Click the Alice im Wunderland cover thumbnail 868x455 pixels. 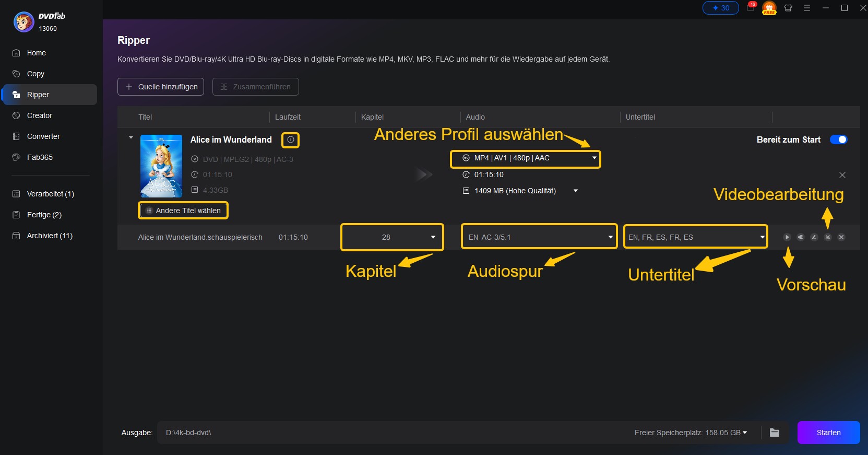click(161, 166)
